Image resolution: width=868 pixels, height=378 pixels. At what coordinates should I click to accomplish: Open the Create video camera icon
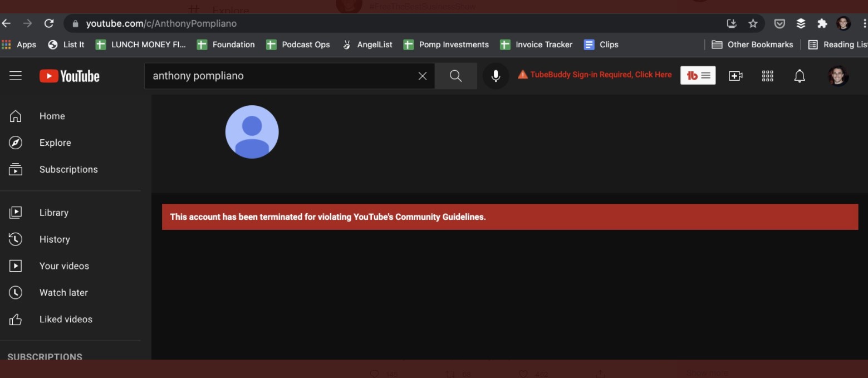(735, 76)
